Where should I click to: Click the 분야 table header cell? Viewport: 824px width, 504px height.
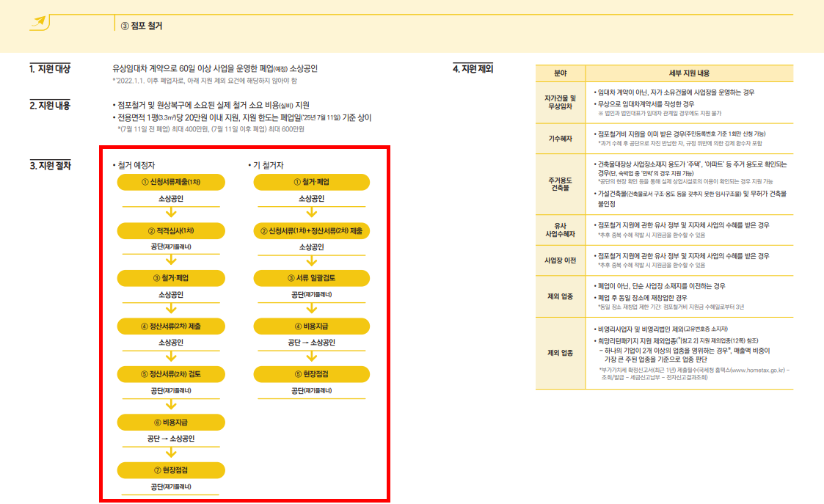click(560, 73)
